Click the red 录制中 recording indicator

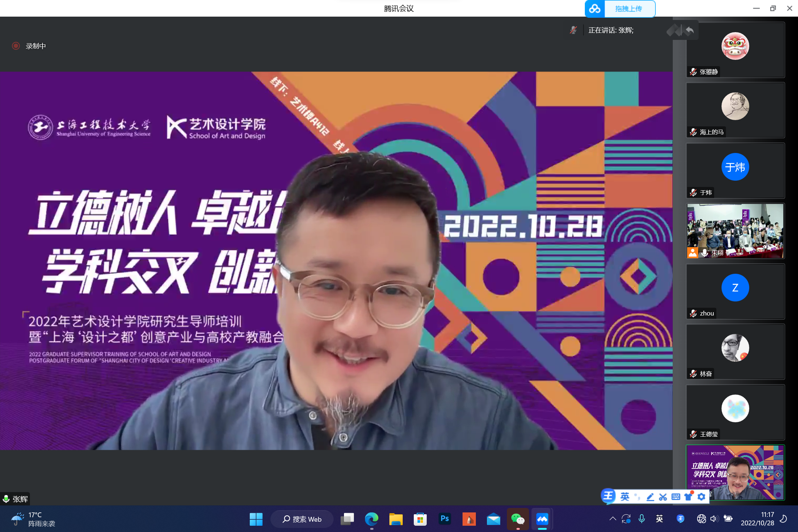[16, 46]
